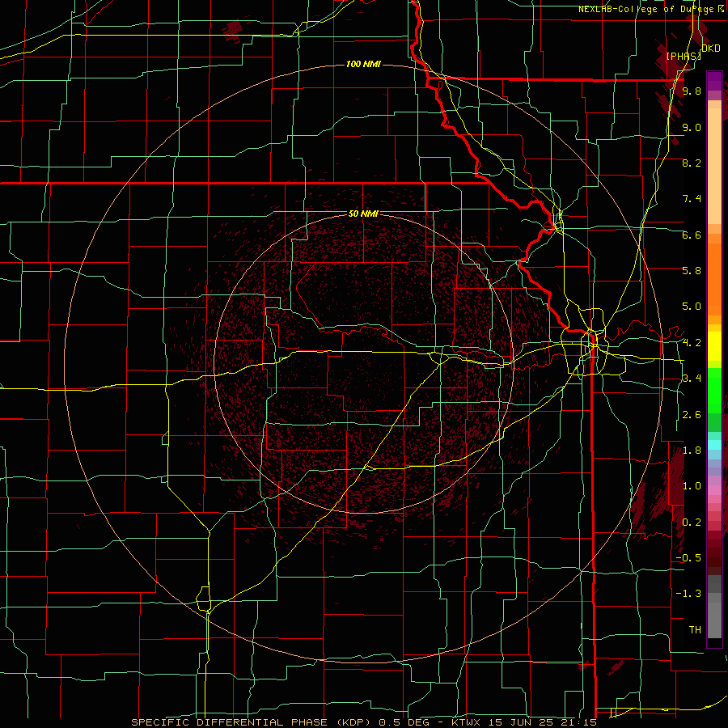The image size is (728, 728).
Task: Click the SPECIFIC DIFFERENTIAL PHASE (KDP) caption text
Action: click(x=252, y=722)
